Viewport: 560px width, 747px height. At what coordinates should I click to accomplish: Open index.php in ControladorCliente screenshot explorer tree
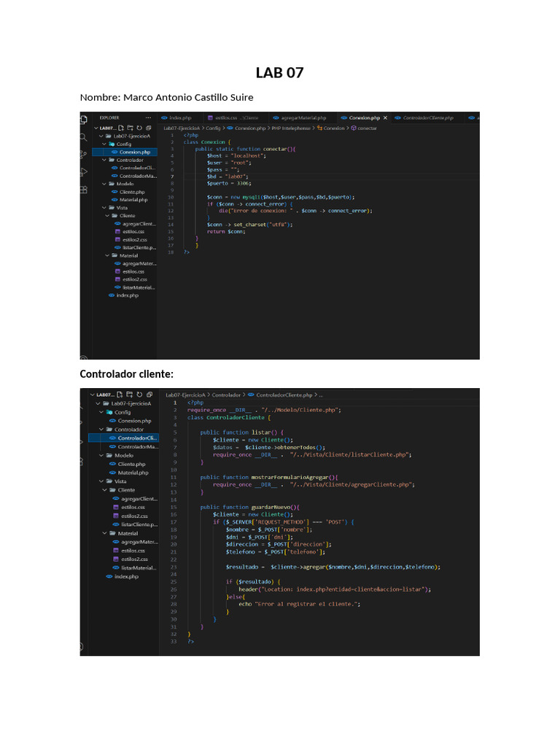click(124, 576)
